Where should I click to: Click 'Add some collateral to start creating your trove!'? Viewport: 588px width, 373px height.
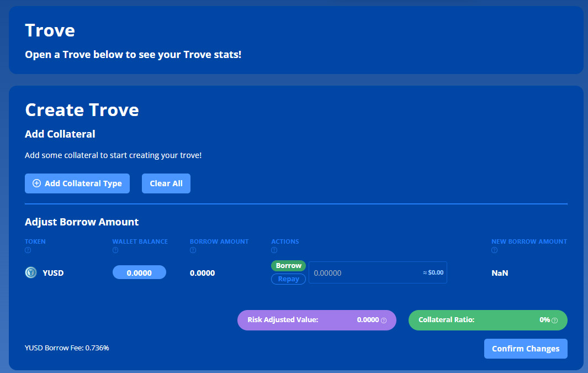click(x=113, y=155)
